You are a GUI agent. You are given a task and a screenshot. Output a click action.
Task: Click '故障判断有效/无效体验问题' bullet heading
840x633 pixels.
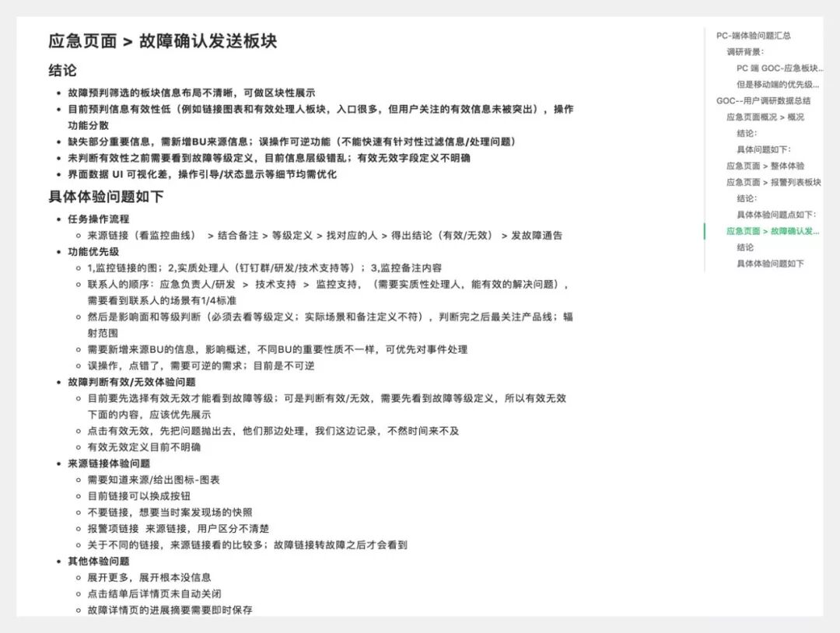tap(131, 382)
